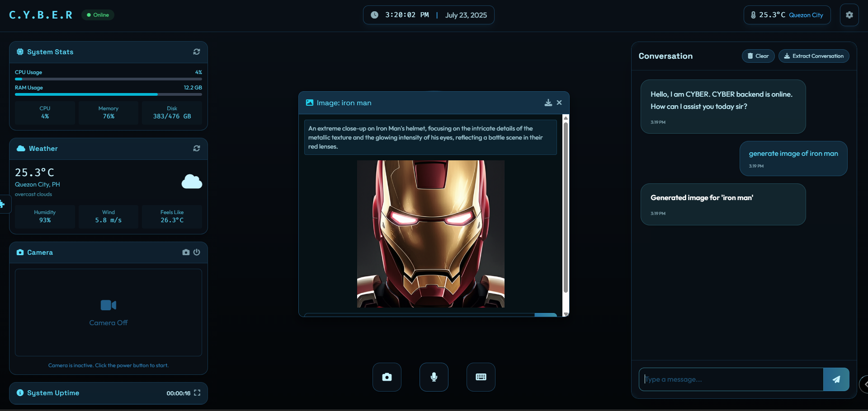Activate the microphone button
The width and height of the screenshot is (868, 411).
(434, 377)
